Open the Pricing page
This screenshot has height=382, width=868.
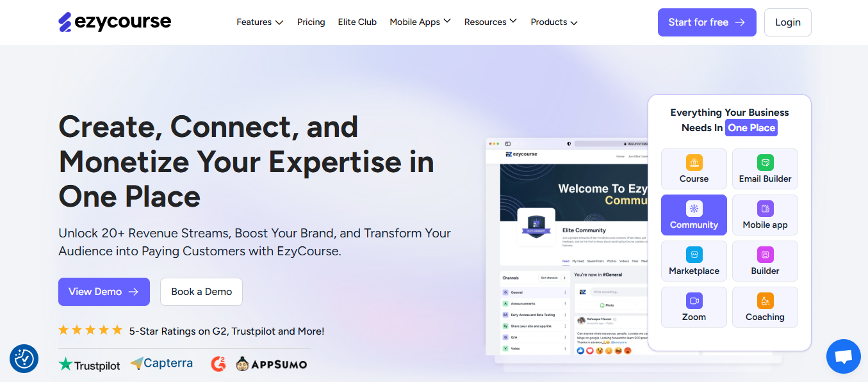coord(311,22)
